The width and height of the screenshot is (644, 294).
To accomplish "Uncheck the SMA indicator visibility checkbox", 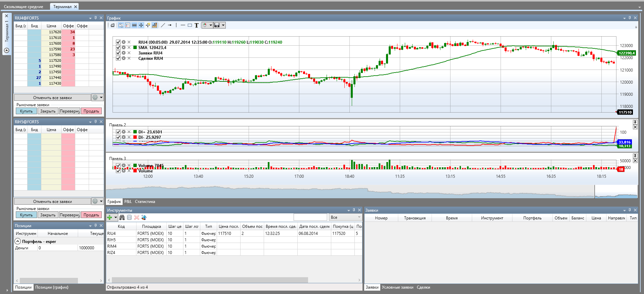I will (118, 47).
